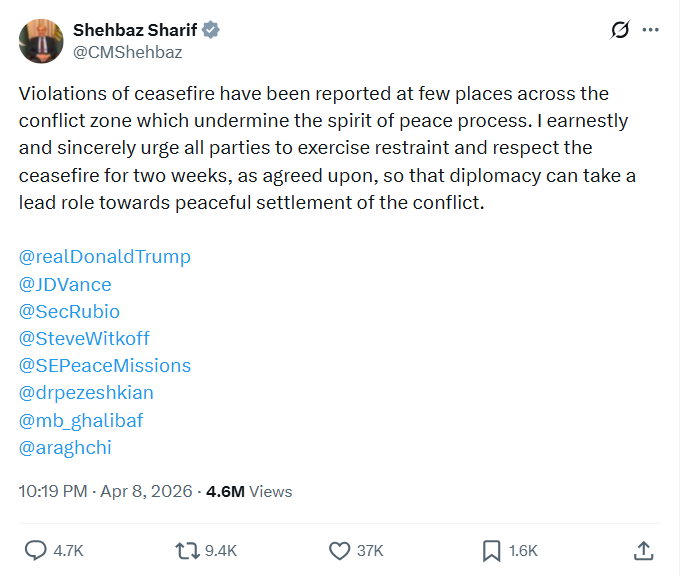Open Shehbaz Sharif profile picture
Viewport: 686px width, 576px height.
[39, 40]
